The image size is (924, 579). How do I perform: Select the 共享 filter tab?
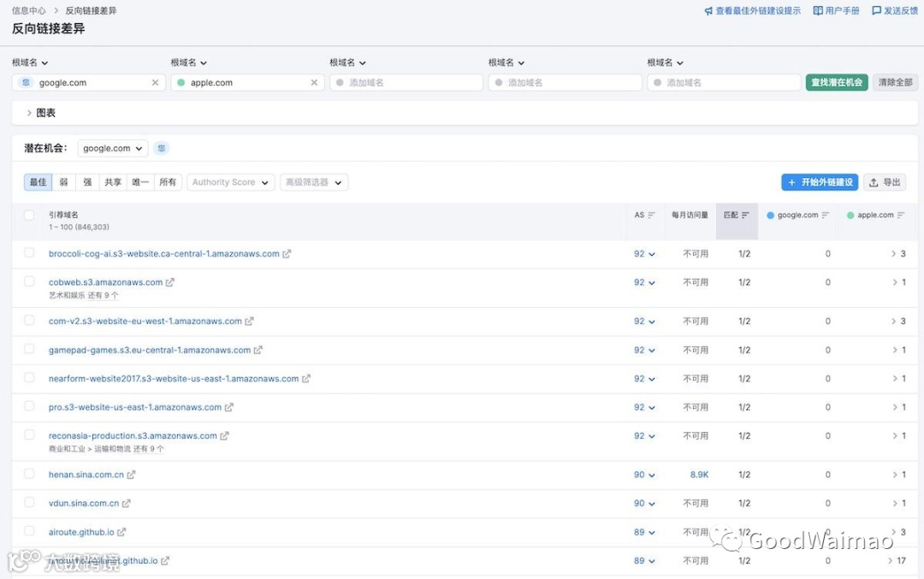coord(113,182)
